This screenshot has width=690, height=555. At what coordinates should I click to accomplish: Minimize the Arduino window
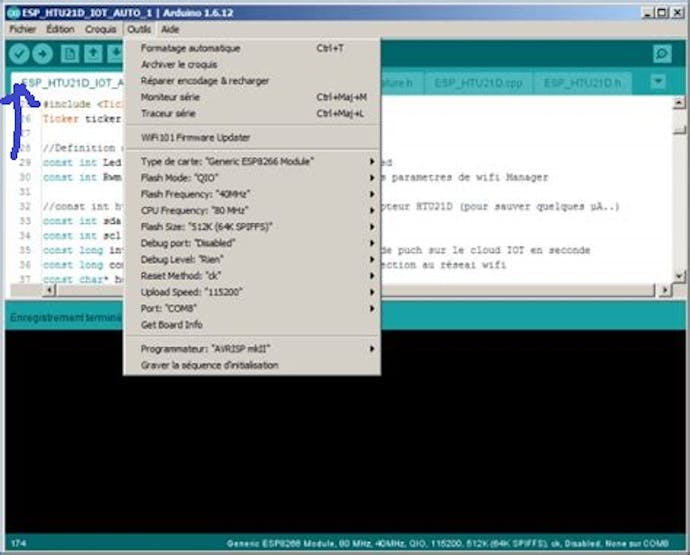pyautogui.click(x=647, y=13)
